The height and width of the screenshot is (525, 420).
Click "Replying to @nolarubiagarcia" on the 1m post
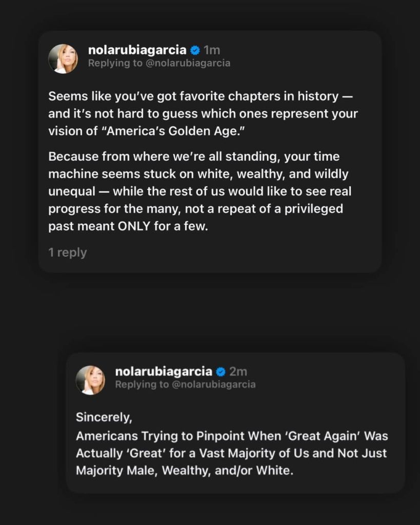[159, 63]
